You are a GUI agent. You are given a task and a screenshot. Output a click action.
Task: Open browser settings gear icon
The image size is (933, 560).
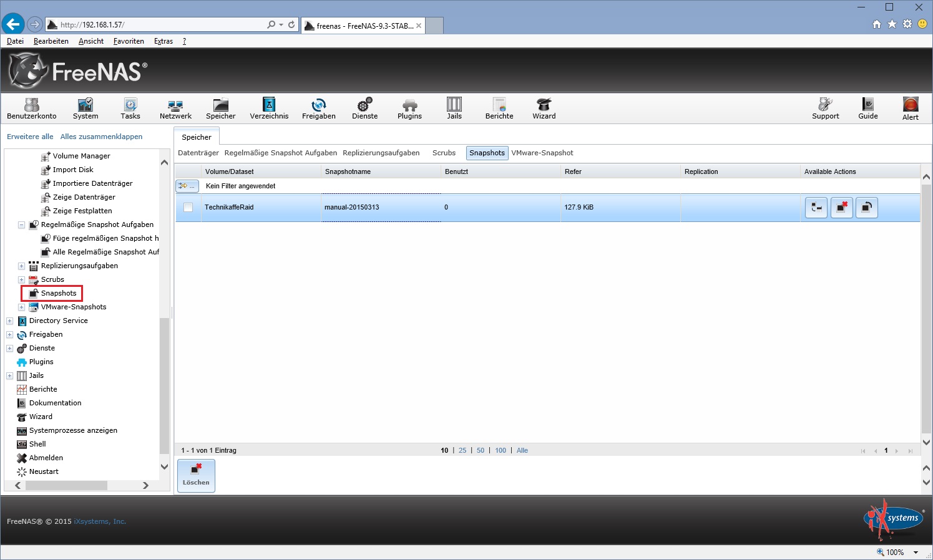coord(907,24)
